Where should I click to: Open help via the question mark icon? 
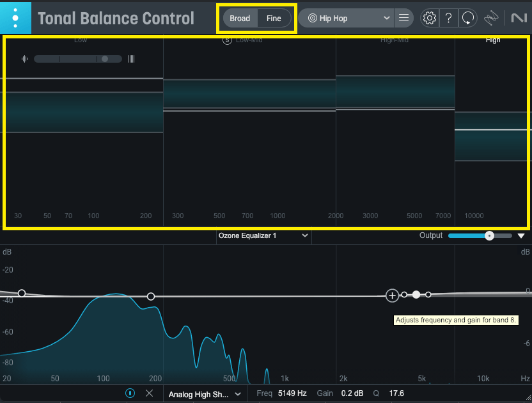(x=448, y=18)
